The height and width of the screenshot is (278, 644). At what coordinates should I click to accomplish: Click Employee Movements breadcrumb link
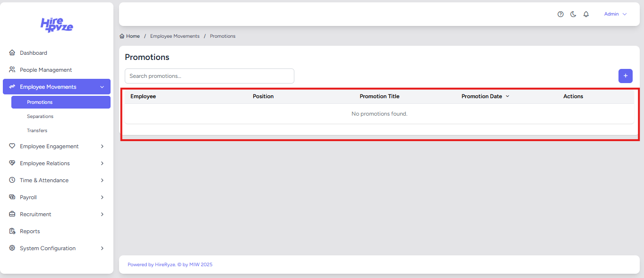pyautogui.click(x=175, y=36)
